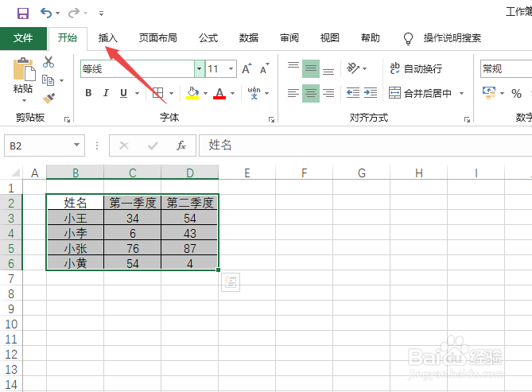Viewport: 532px width, 392px height.
Task: Cut selection with the scissors icon
Action: [49, 62]
